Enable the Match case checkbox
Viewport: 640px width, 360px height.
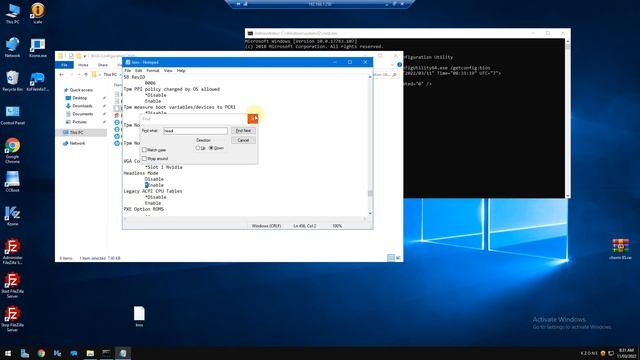coord(144,150)
